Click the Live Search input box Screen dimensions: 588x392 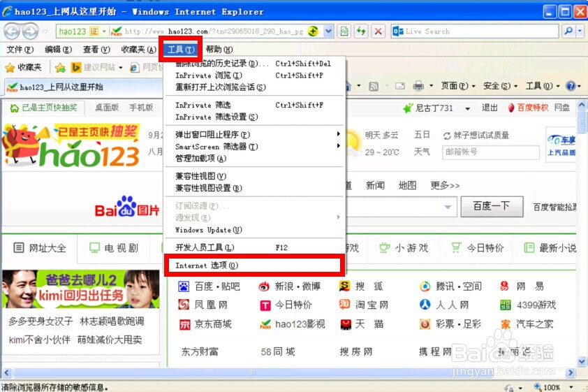[474, 31]
